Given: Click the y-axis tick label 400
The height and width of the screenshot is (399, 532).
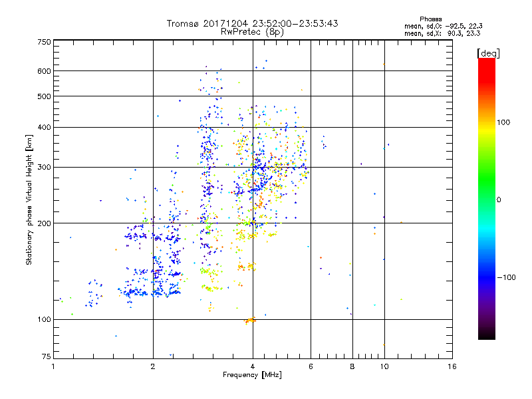Looking at the screenshot, I should [x=44, y=127].
